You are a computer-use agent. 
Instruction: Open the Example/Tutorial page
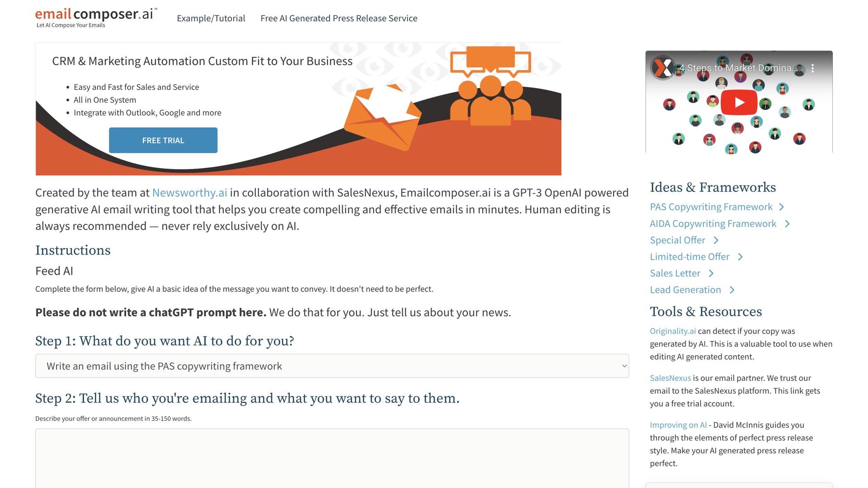click(x=211, y=18)
